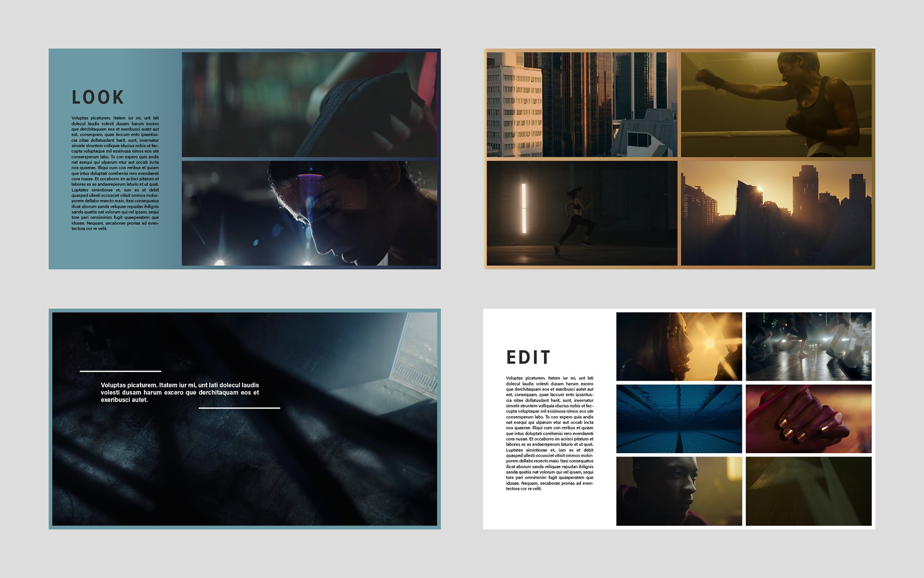This screenshot has width=924, height=578.
Task: Click the sunset city skyline photo
Action: (x=776, y=213)
